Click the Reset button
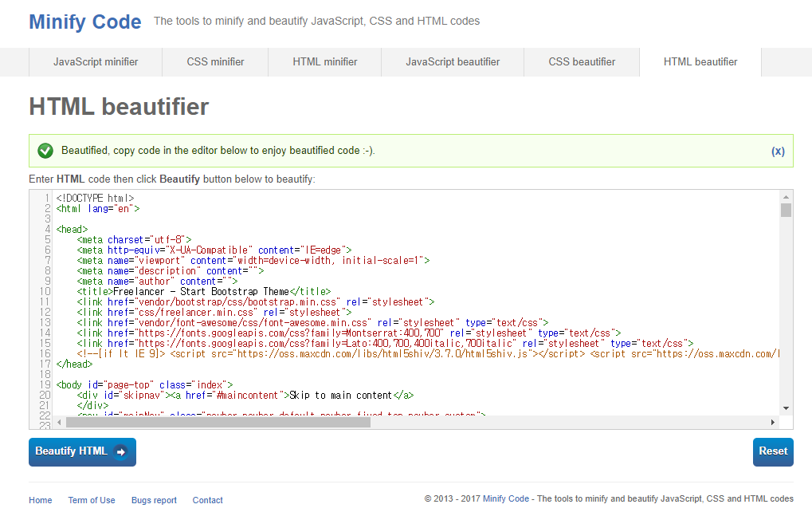 click(773, 451)
